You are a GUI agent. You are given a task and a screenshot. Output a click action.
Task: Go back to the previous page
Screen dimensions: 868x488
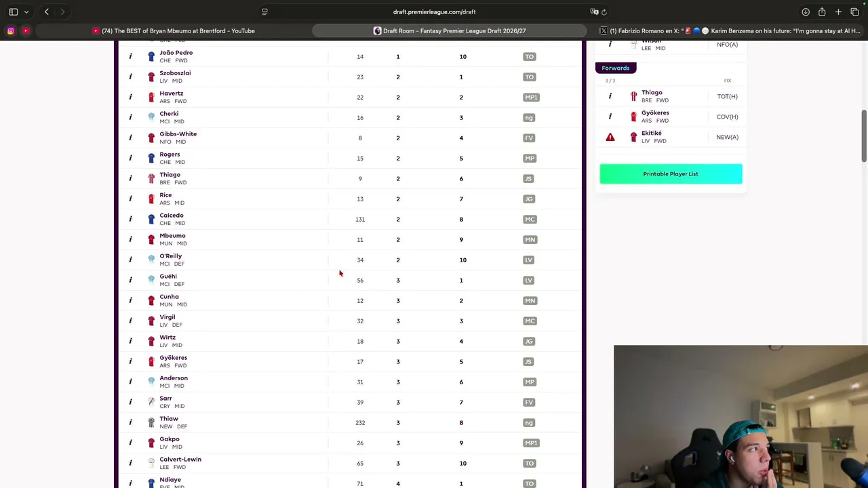(46, 12)
